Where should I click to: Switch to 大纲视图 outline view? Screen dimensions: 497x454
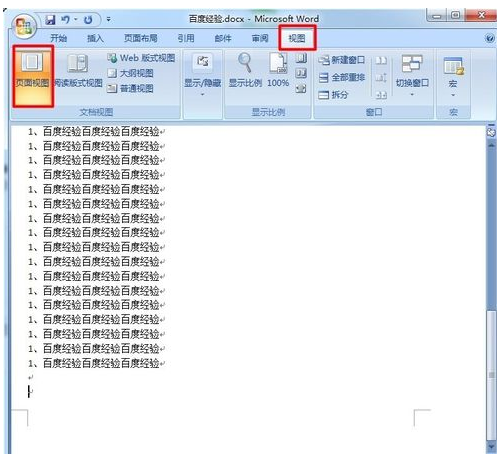(x=130, y=73)
